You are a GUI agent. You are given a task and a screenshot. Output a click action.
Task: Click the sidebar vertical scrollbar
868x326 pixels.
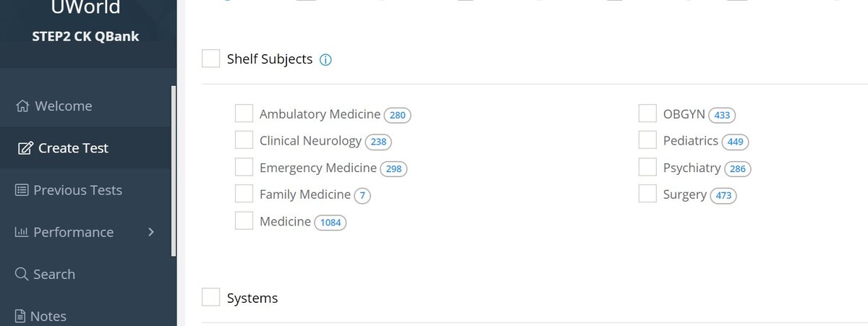coord(173,170)
